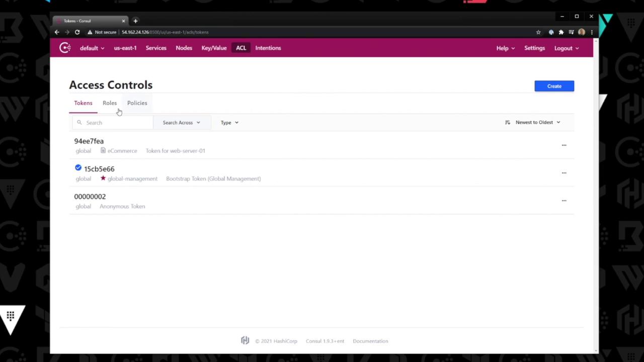Open token 94ee7fea
The image size is (644, 362).
click(x=89, y=141)
